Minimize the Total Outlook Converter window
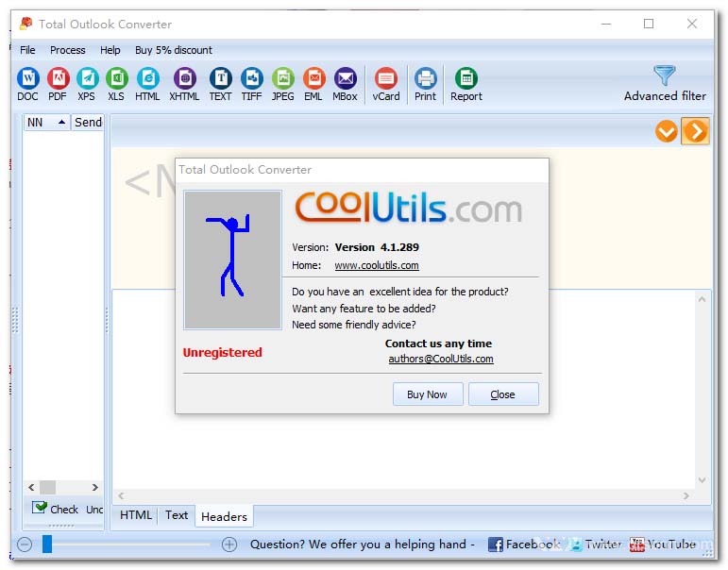The image size is (728, 570). tap(606, 24)
